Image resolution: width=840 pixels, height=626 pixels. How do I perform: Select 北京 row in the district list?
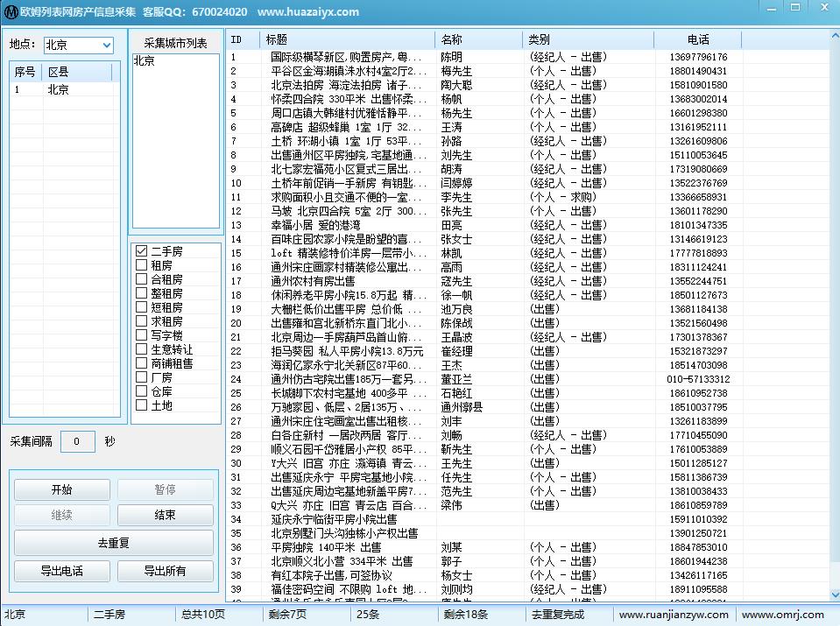click(63, 89)
